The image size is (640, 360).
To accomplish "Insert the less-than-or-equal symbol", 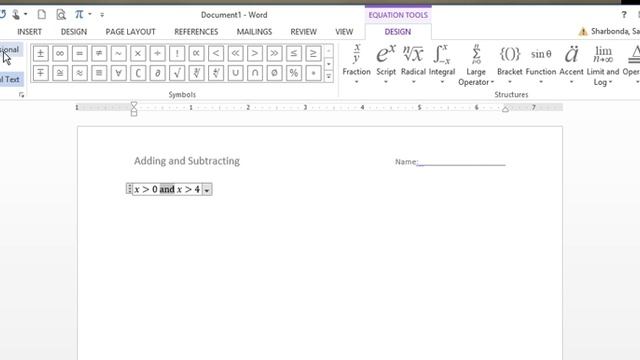I will tap(294, 53).
